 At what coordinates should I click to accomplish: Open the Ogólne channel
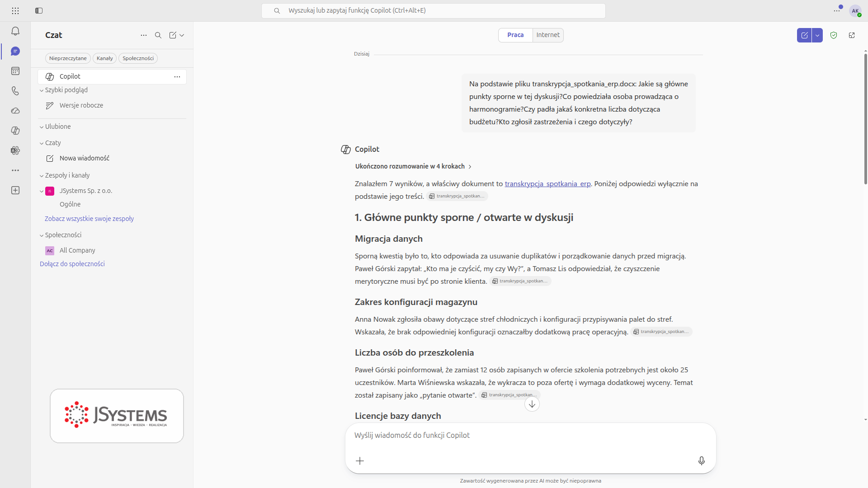(x=70, y=204)
